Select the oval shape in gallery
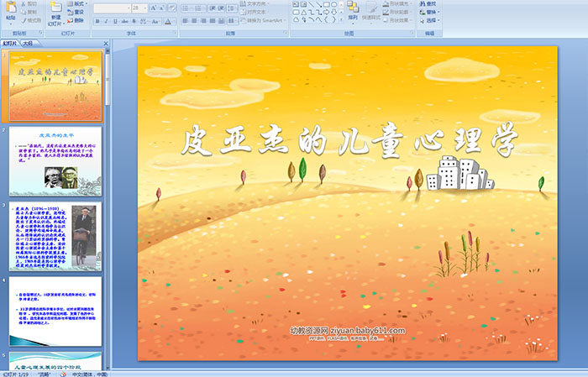This screenshot has height=377, width=588. tap(333, 4)
